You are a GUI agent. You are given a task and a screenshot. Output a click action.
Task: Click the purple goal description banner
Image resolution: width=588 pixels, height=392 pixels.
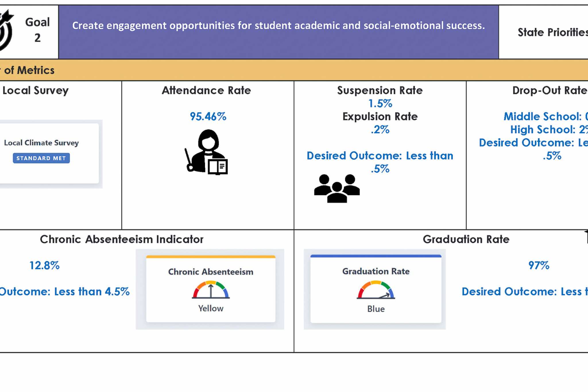278,32
